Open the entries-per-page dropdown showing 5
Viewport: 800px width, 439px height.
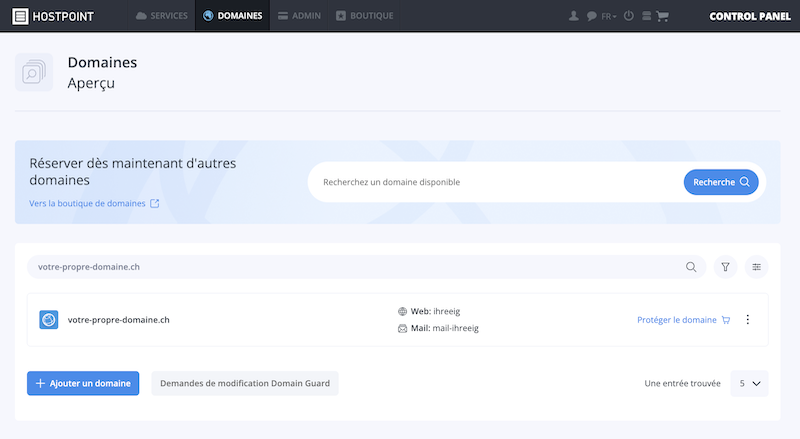pos(749,383)
